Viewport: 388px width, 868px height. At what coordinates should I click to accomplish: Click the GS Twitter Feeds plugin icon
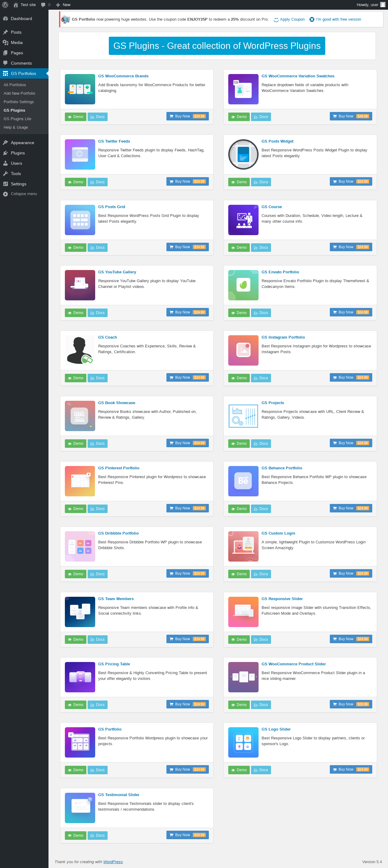pyautogui.click(x=80, y=154)
